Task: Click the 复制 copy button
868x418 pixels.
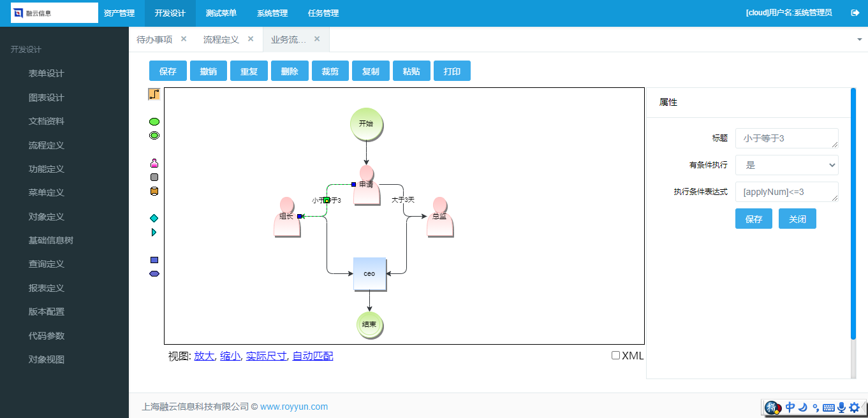Action: pos(371,71)
